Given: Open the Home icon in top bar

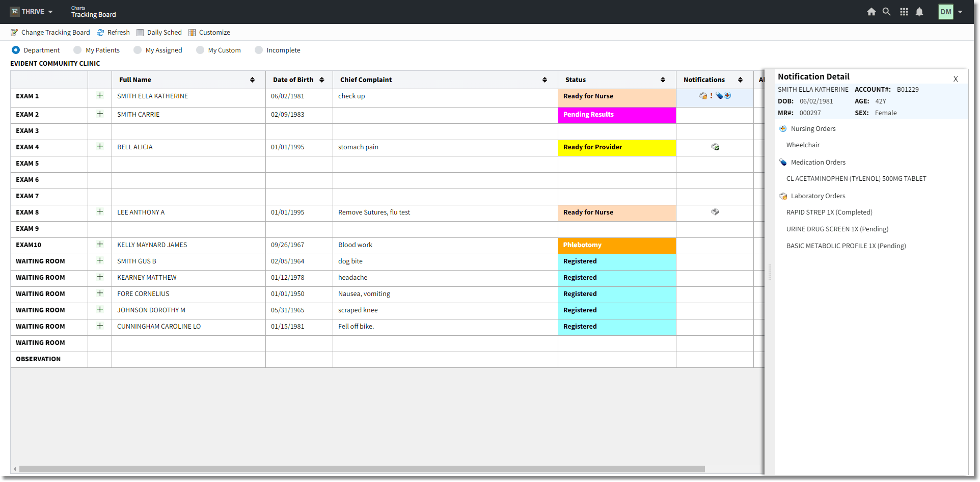Looking at the screenshot, I should (x=871, y=12).
